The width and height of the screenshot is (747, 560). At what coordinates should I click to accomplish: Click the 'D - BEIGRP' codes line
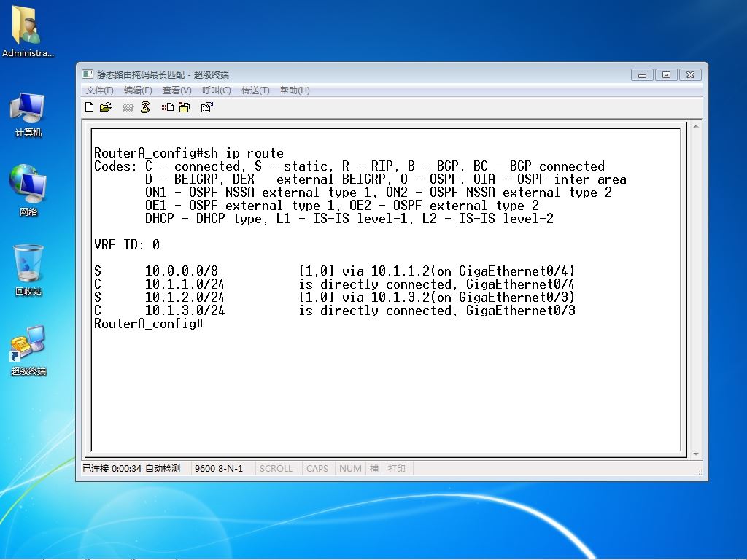point(385,179)
